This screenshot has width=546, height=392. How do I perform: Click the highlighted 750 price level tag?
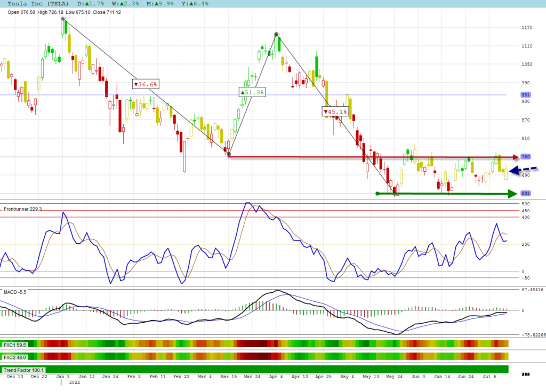pos(525,157)
